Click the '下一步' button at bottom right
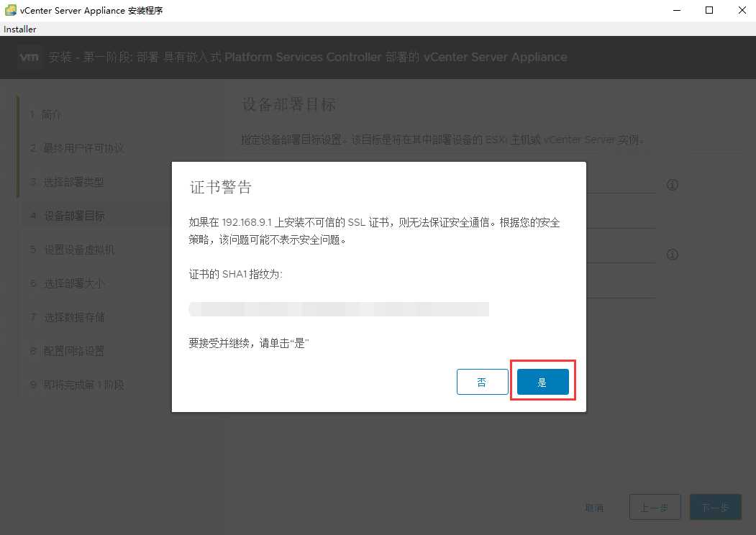 (x=714, y=507)
